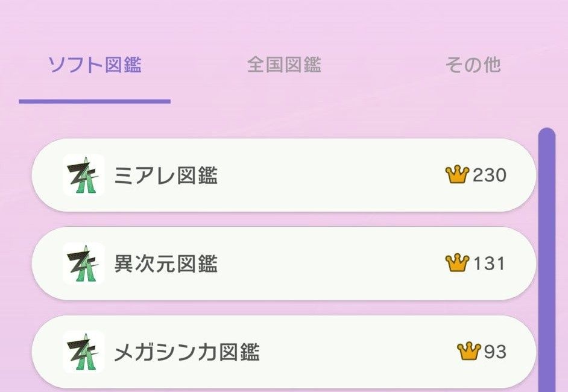568x392 pixels.
Task: Click the Z-A game icon beside メガシンカ図鑑
Action: (x=83, y=352)
